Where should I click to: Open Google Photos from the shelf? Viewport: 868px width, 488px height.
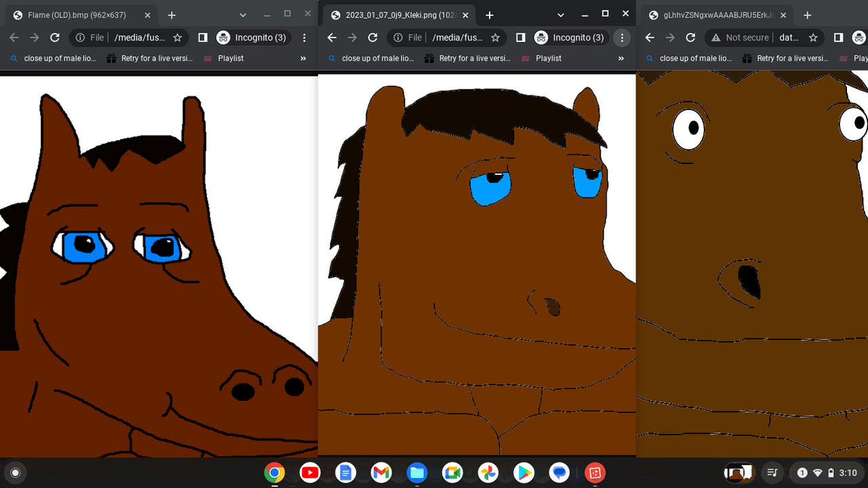(x=488, y=472)
